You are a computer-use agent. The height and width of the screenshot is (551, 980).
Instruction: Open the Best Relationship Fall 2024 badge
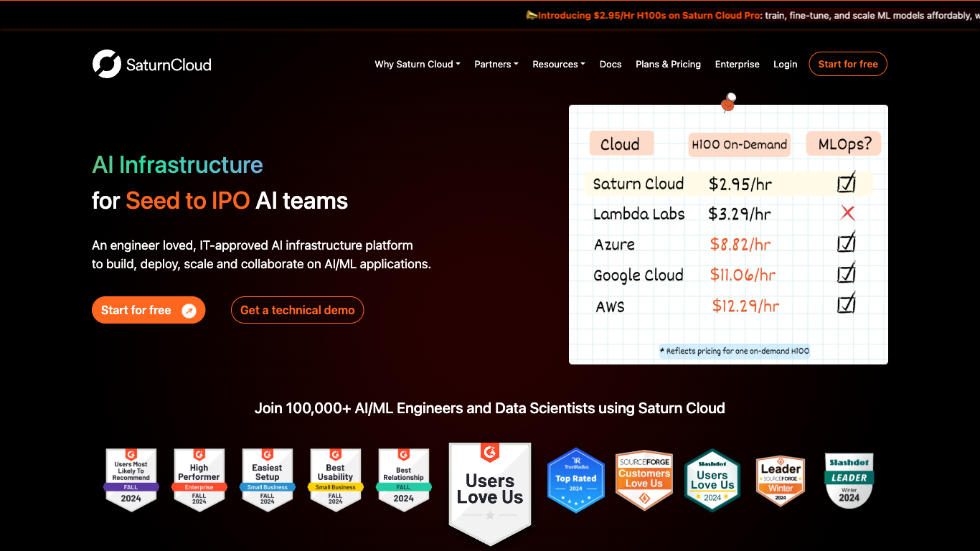click(x=404, y=480)
